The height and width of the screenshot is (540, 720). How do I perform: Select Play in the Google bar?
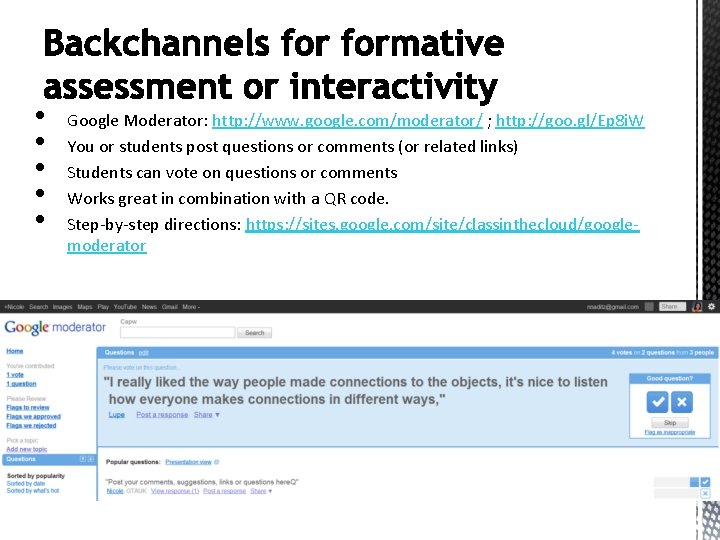click(103, 307)
